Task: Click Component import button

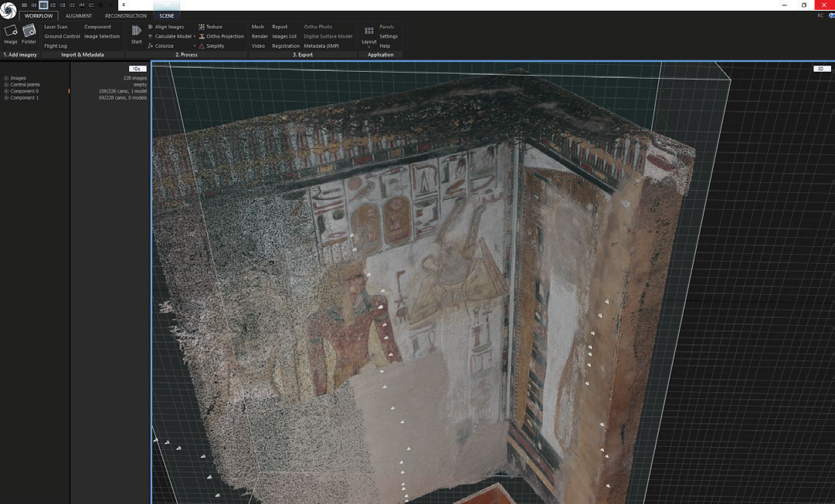Action: pyautogui.click(x=97, y=26)
